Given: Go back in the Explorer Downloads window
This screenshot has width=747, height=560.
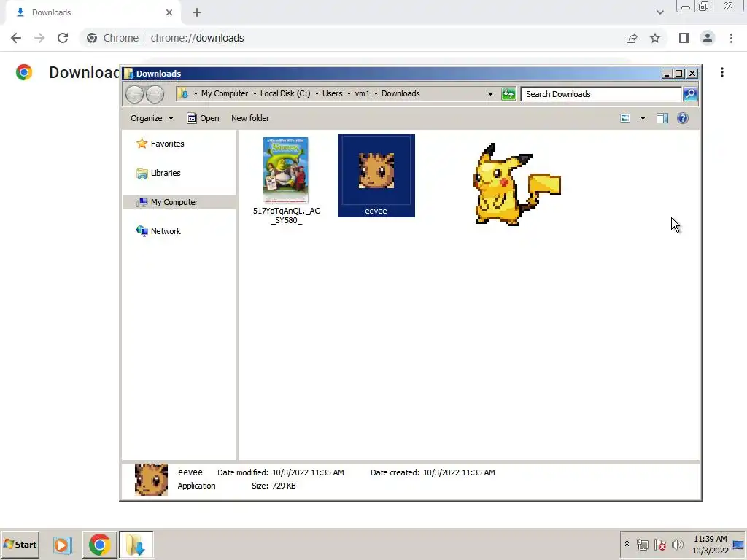Looking at the screenshot, I should (135, 94).
